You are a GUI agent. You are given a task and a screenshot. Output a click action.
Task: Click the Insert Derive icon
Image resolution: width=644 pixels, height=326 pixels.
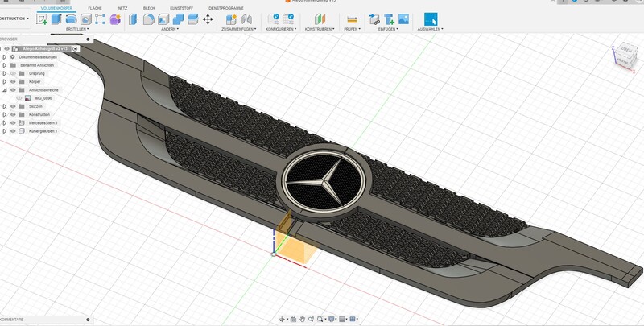(374, 19)
